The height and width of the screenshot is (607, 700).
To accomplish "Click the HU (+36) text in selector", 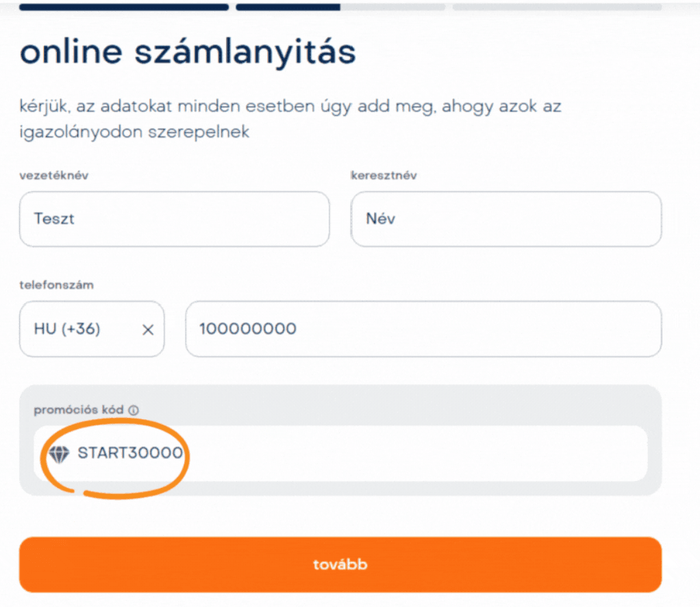I will tap(67, 330).
